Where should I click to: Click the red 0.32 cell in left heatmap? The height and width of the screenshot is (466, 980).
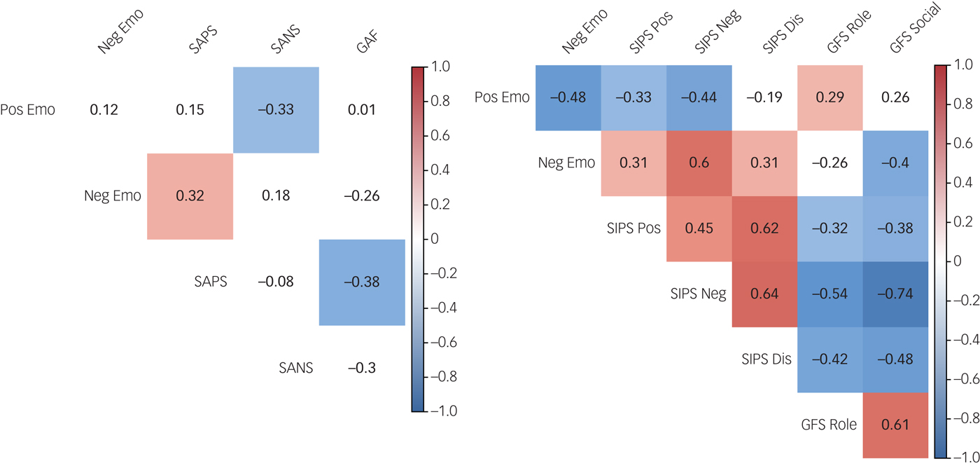click(x=190, y=196)
